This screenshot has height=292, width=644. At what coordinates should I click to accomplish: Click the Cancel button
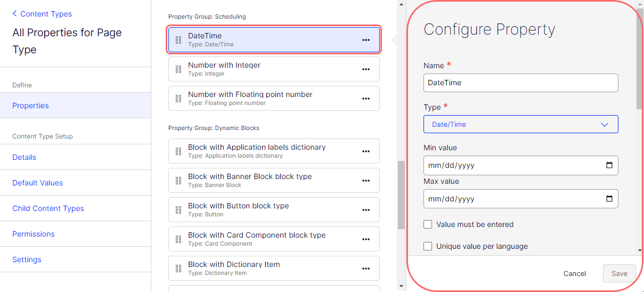coord(575,273)
